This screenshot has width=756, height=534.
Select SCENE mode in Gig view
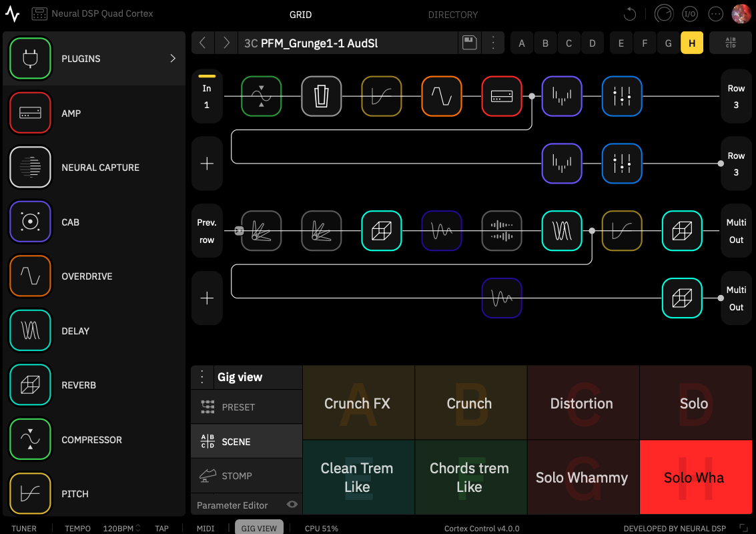tap(246, 441)
